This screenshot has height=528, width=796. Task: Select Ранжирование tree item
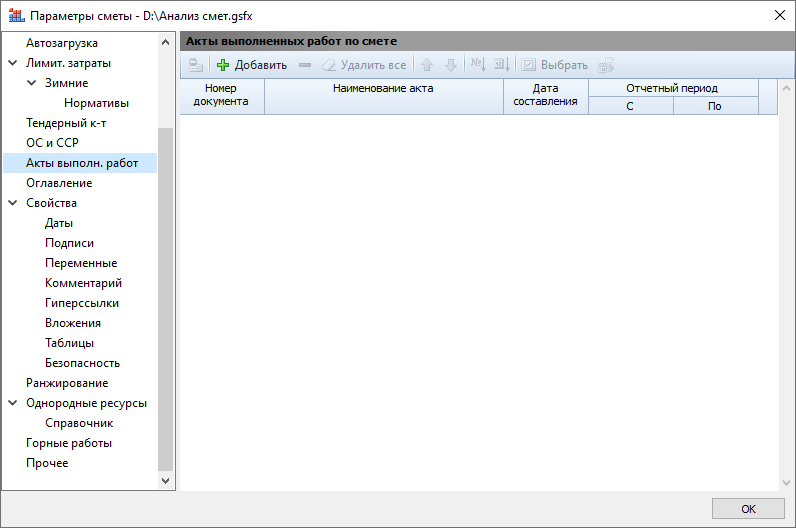[67, 383]
